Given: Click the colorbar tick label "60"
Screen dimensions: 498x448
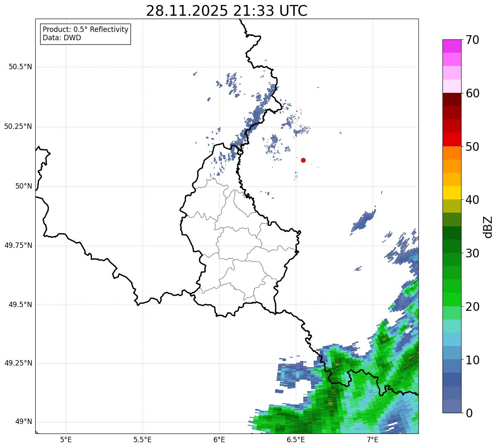Looking at the screenshot, I should (472, 93).
